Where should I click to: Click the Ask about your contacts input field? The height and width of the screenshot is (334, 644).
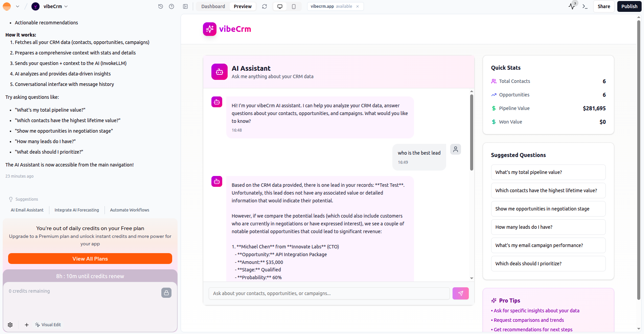click(329, 293)
